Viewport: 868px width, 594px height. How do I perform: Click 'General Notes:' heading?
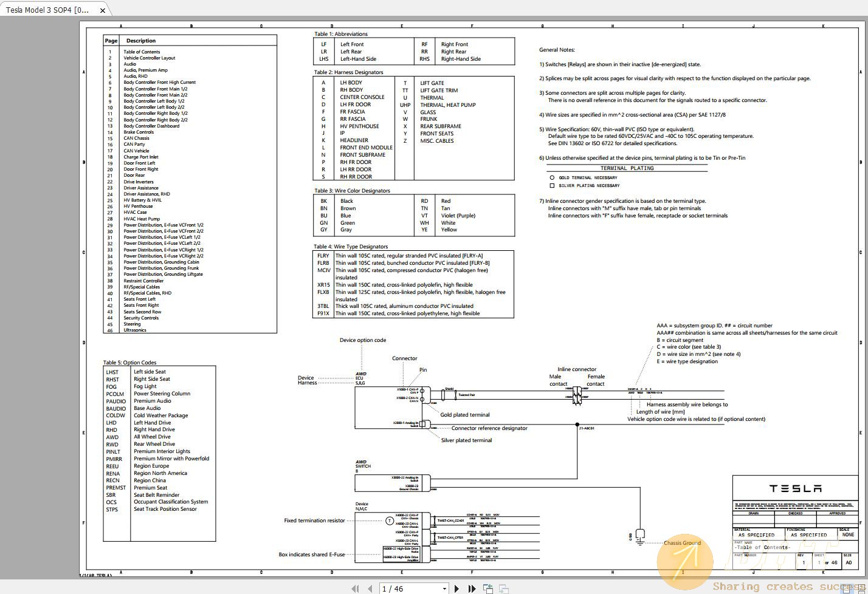[557, 50]
